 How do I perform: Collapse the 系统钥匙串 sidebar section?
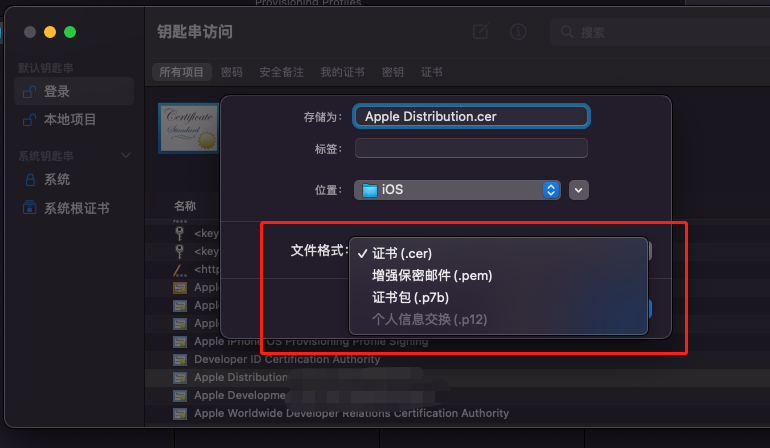click(125, 155)
